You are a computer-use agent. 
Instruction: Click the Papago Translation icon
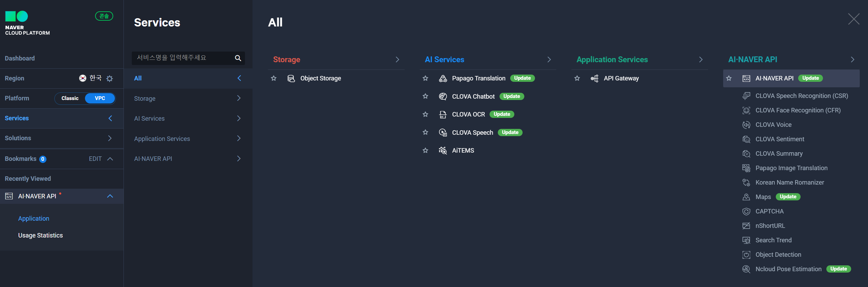tap(443, 78)
